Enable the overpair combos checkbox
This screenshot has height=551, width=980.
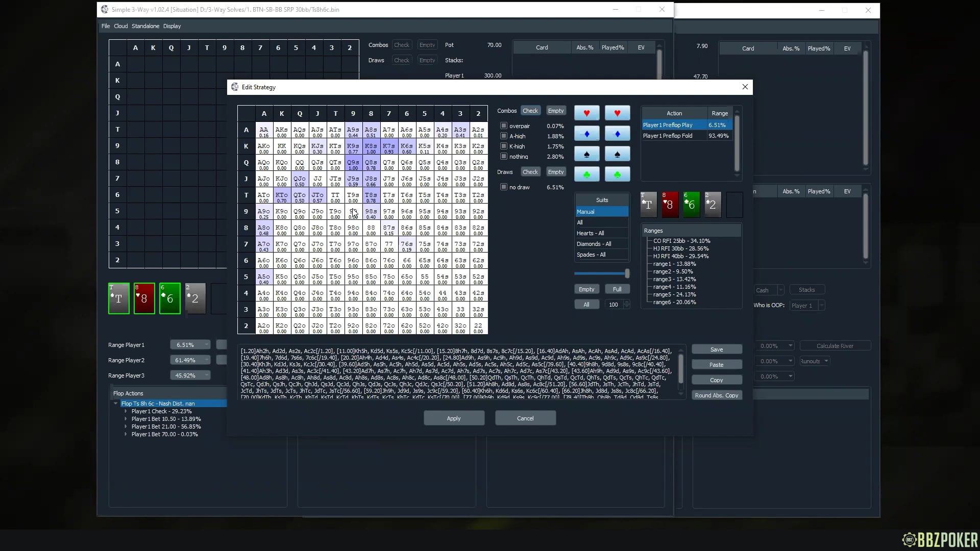504,126
